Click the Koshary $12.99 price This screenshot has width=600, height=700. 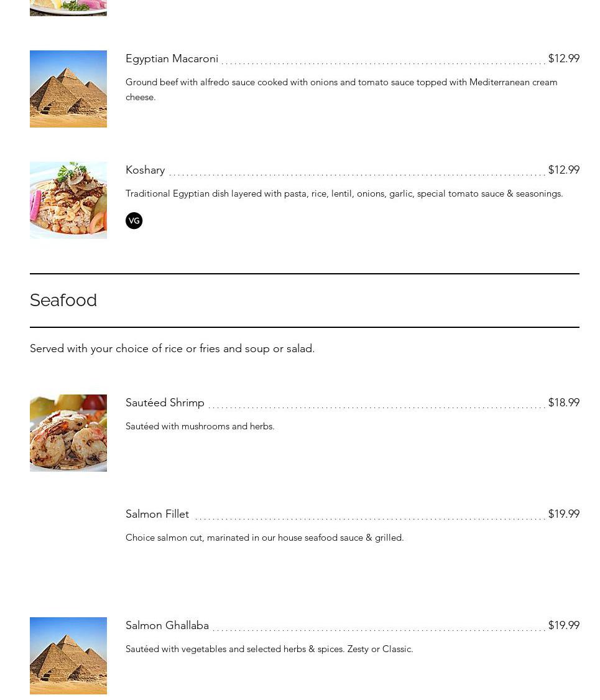pos(563,170)
